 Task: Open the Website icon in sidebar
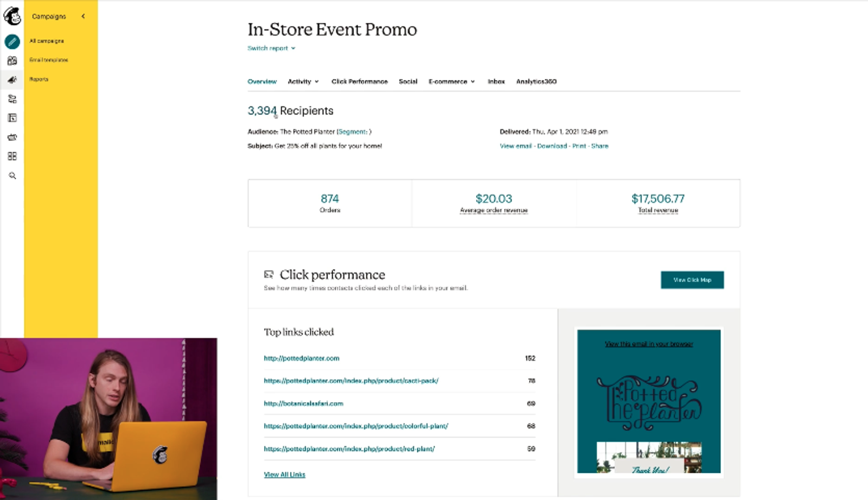(12, 118)
